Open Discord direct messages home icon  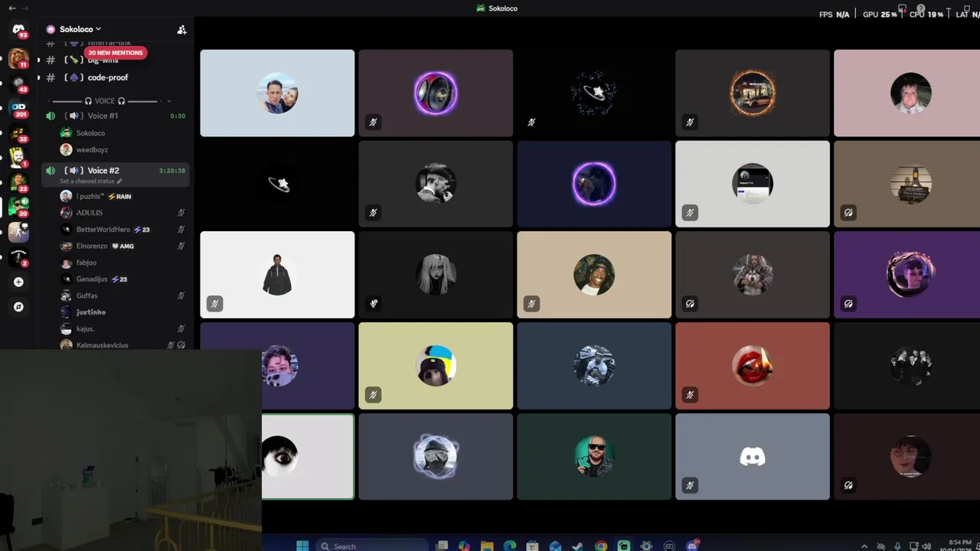tap(18, 29)
